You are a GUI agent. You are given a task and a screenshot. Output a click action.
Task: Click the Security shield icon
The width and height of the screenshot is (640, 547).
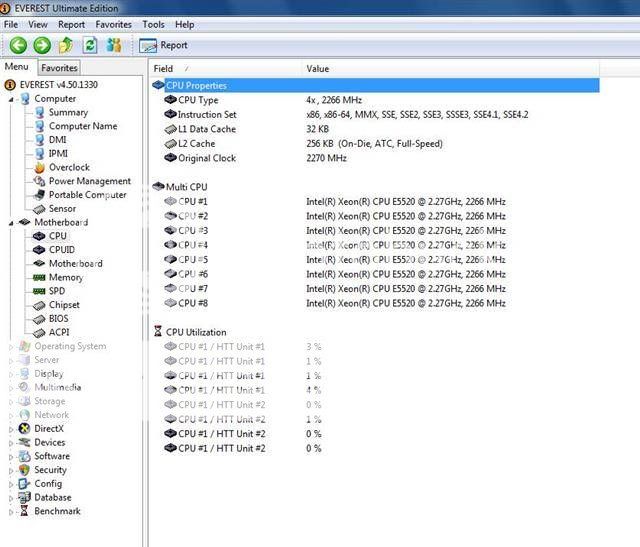(x=24, y=470)
